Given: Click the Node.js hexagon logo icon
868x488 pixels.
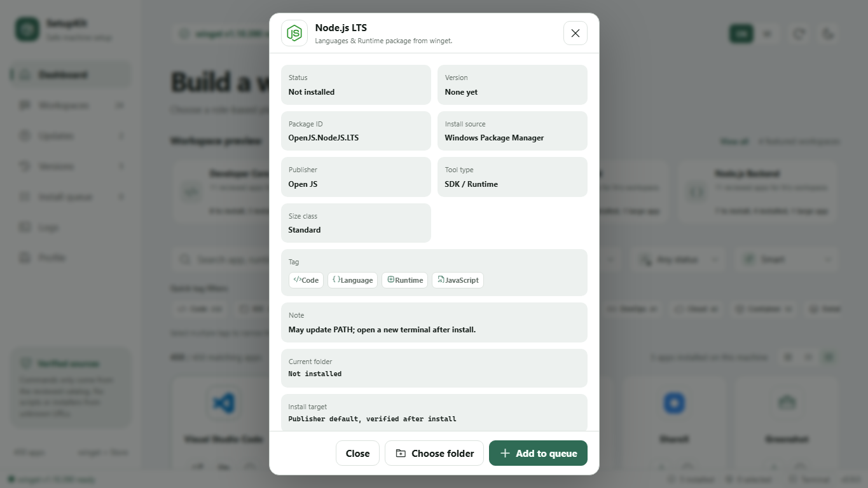Looking at the screenshot, I should pyautogui.click(x=294, y=33).
